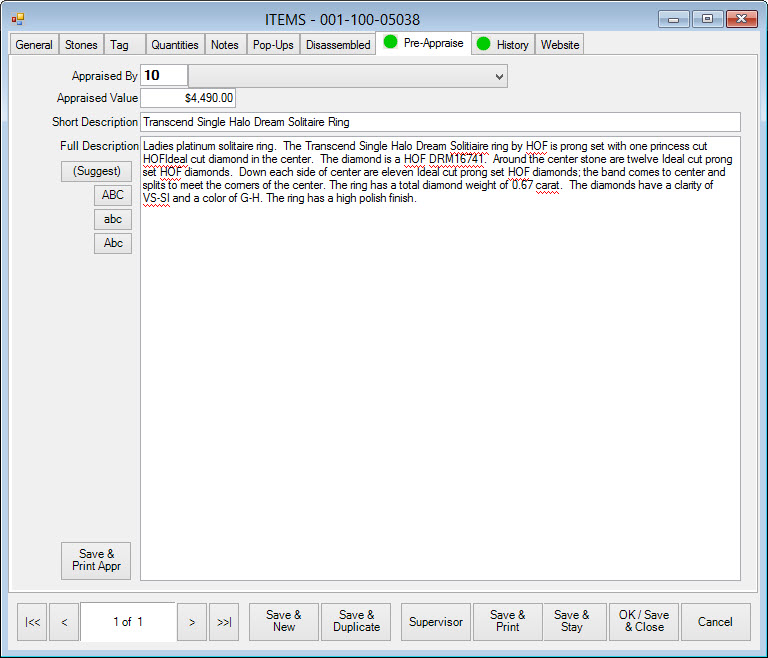Focus the Appraised By code box
This screenshot has height=658, width=768.
coord(164,76)
